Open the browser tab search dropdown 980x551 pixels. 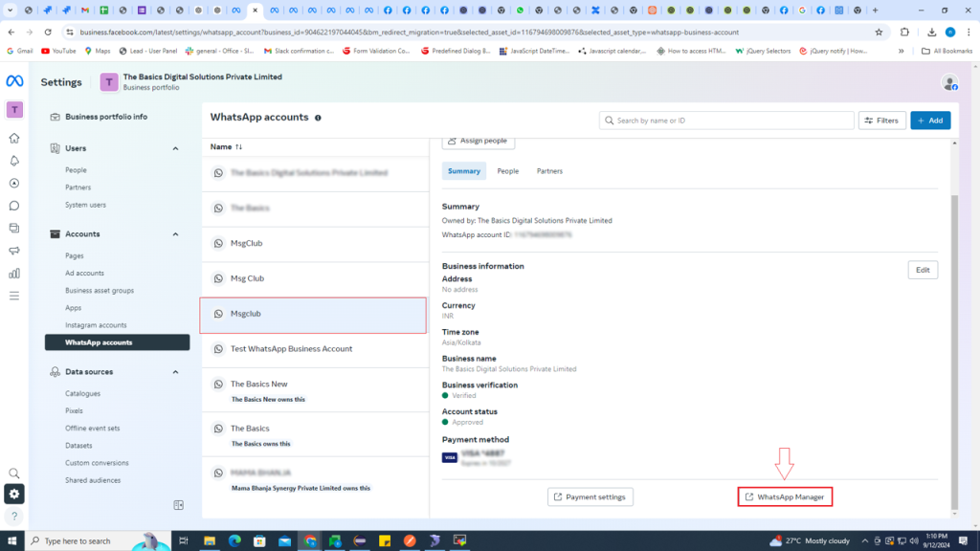click(10, 10)
